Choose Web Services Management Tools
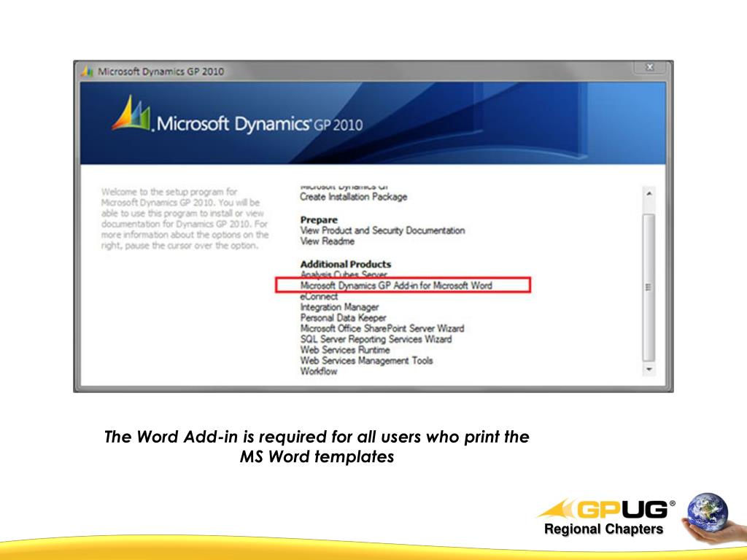747x560 pixels. point(366,360)
